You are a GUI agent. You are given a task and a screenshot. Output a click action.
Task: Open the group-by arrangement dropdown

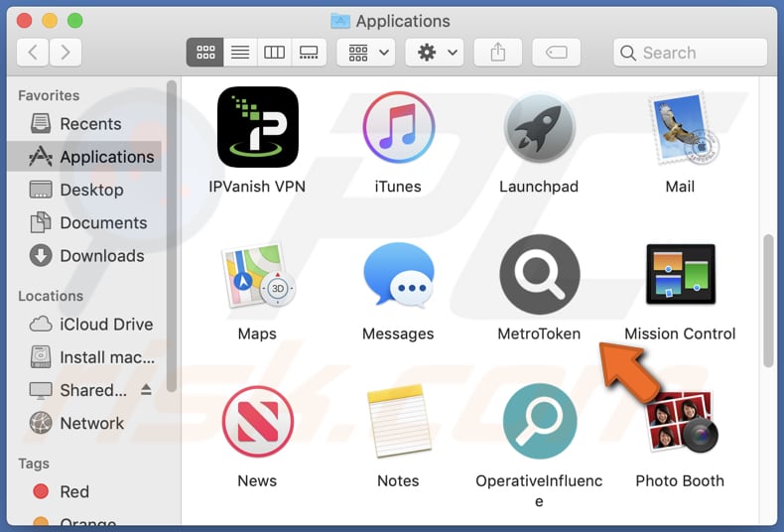tap(366, 52)
